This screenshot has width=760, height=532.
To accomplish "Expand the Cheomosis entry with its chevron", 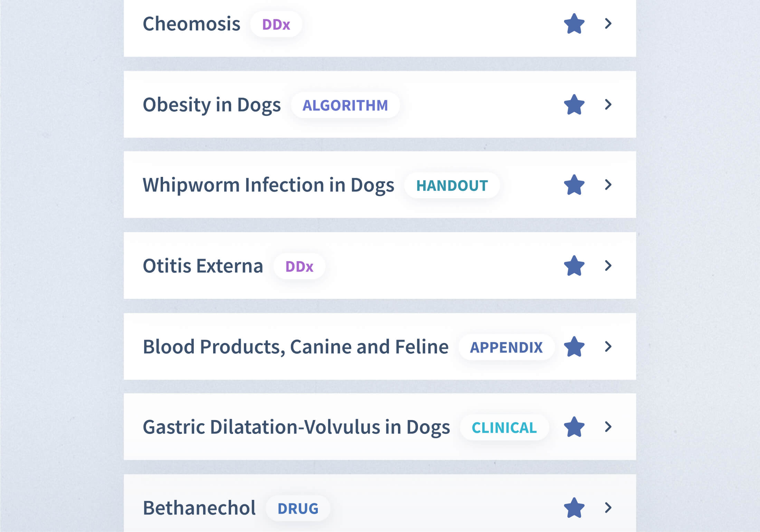I will point(608,23).
